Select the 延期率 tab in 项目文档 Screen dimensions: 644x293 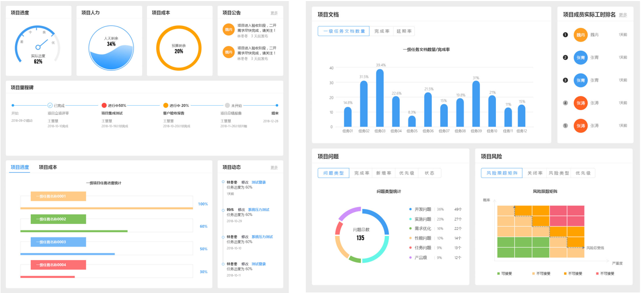(x=404, y=31)
